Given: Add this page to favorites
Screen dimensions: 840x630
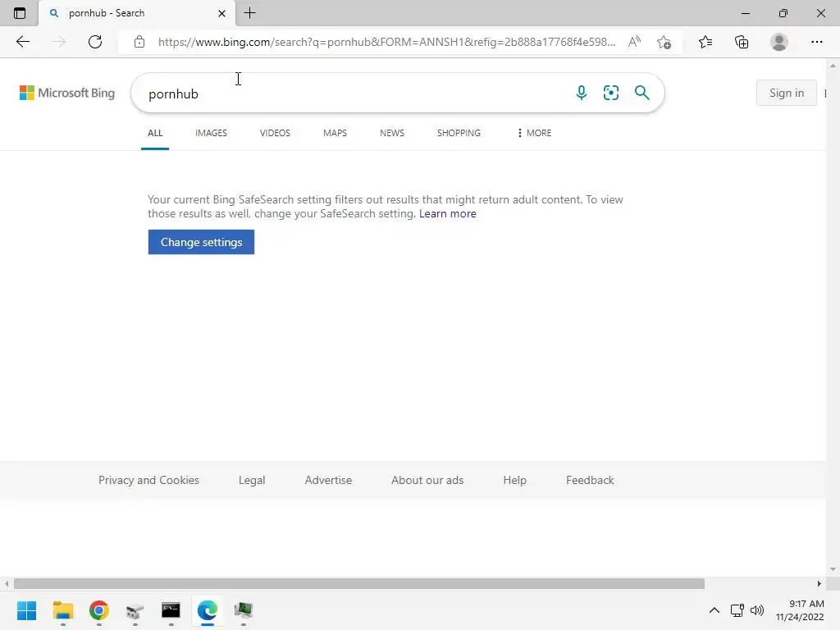Looking at the screenshot, I should (664, 42).
